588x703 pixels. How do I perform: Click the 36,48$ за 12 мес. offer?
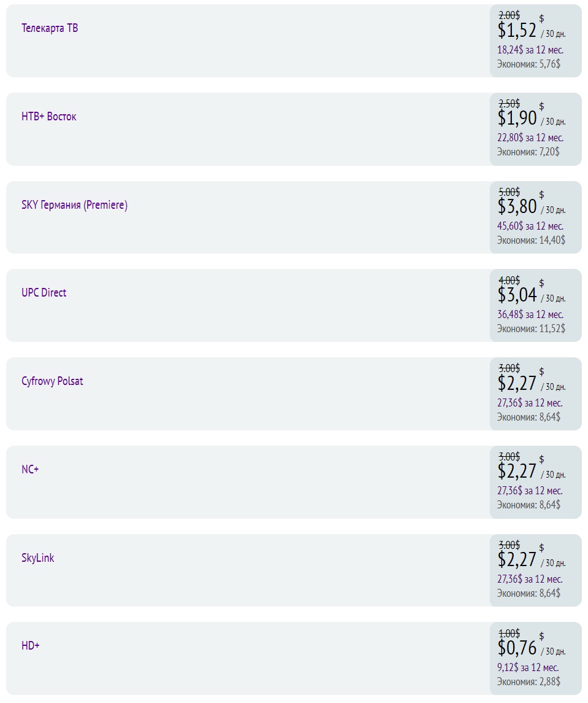click(530, 314)
